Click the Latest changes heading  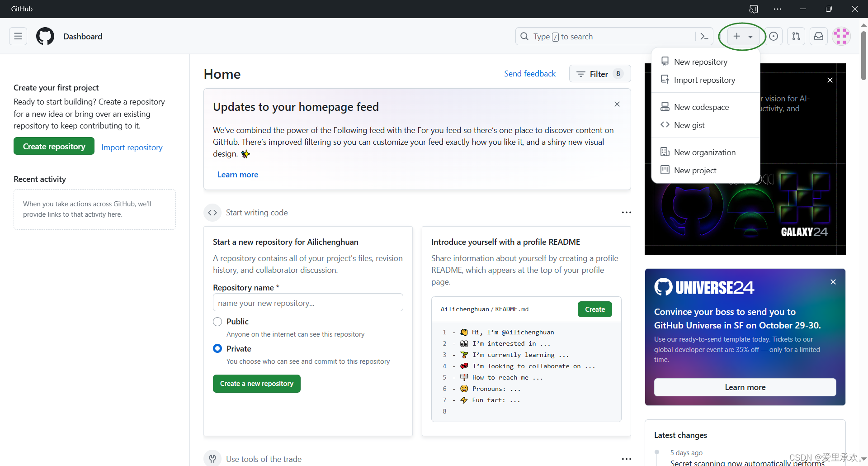[x=680, y=435]
